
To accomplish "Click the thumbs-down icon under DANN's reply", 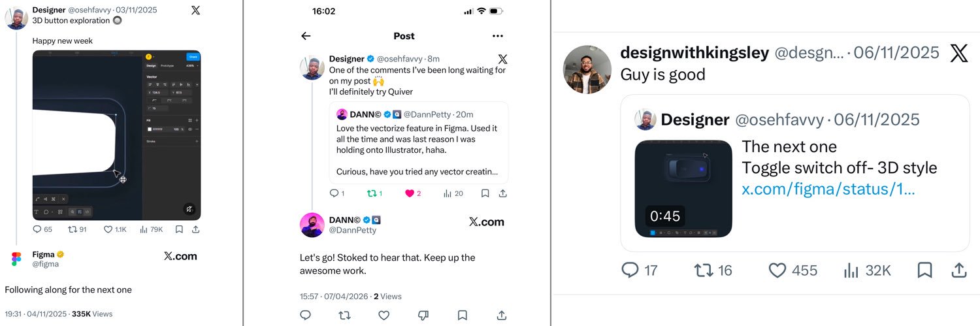I will pos(423,315).
